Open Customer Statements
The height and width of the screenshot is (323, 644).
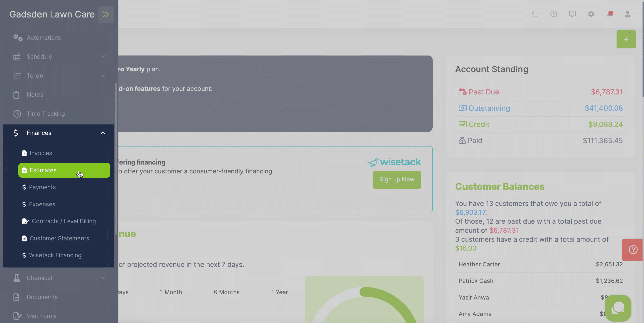point(64,238)
